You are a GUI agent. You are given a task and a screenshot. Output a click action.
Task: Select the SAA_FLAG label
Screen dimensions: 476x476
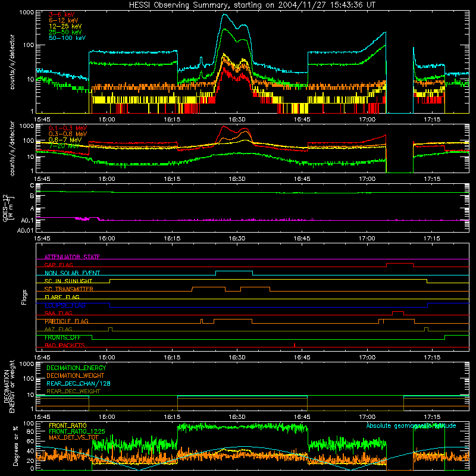58,313
